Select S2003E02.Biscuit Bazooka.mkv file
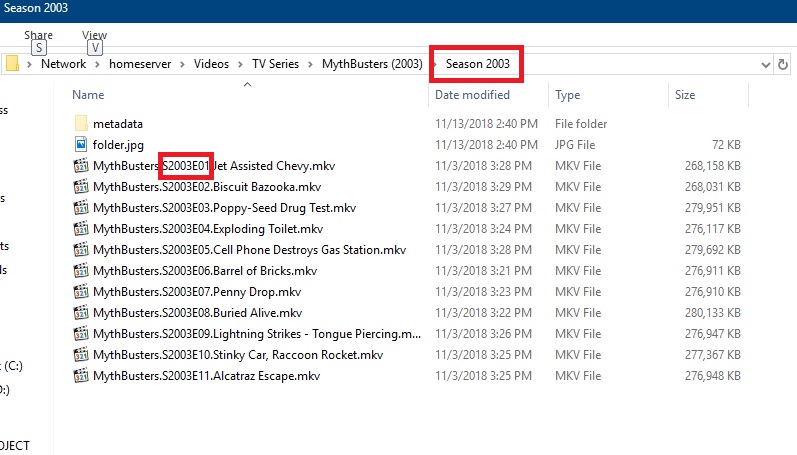Viewport: 797px width, 455px height. (x=207, y=187)
